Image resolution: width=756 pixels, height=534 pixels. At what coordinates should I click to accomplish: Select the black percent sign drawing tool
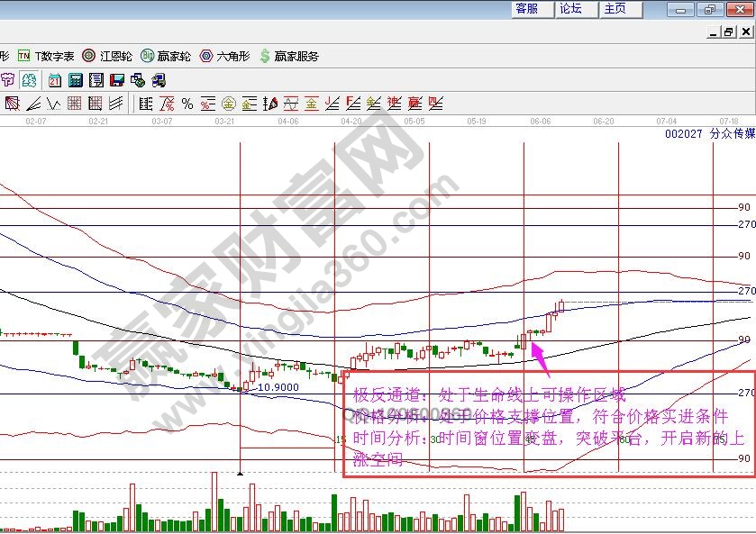click(187, 104)
